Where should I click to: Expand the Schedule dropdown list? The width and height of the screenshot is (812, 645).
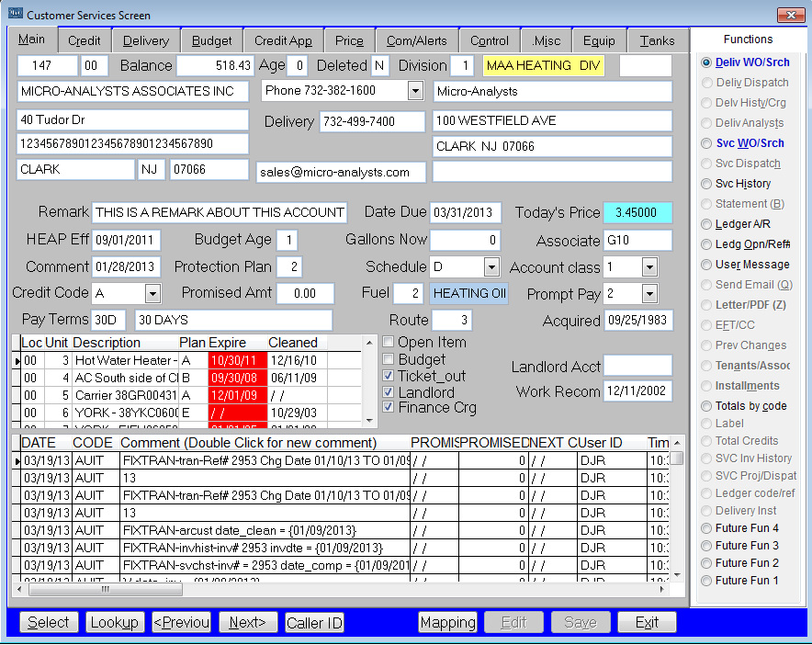[x=491, y=267]
